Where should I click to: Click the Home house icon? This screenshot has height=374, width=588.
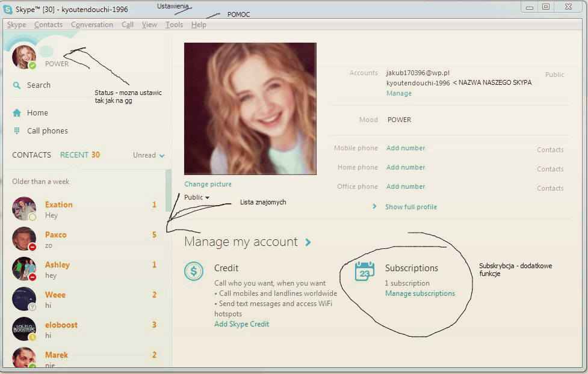[x=17, y=113]
